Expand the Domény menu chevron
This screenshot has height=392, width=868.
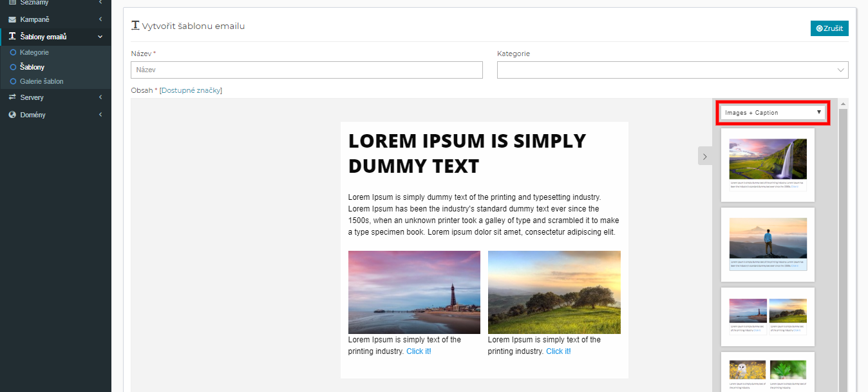(x=100, y=115)
